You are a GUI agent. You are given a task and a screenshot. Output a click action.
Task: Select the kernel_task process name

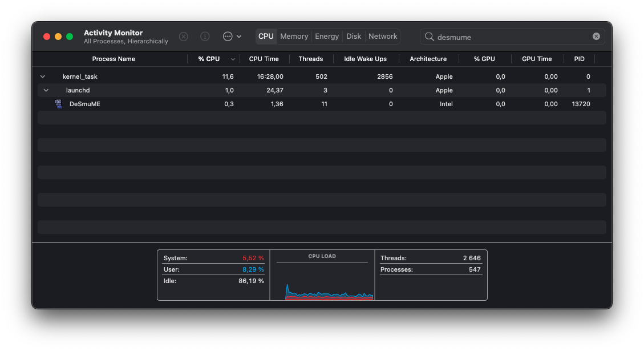(x=80, y=76)
